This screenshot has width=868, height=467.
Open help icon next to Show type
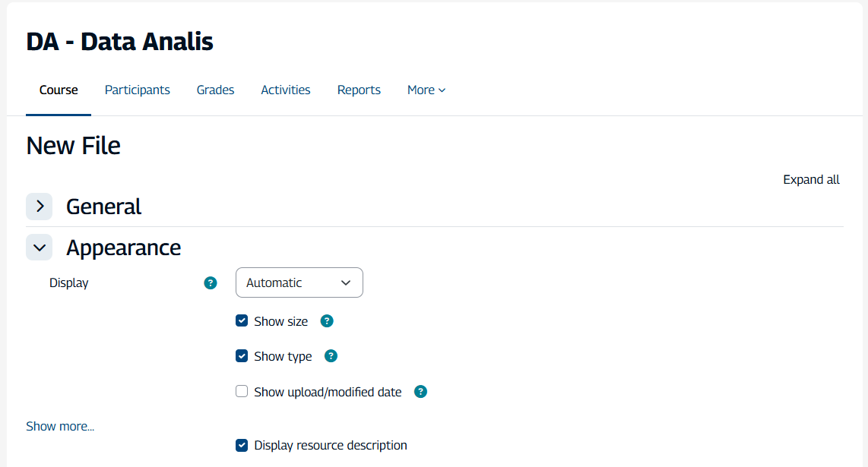(331, 356)
